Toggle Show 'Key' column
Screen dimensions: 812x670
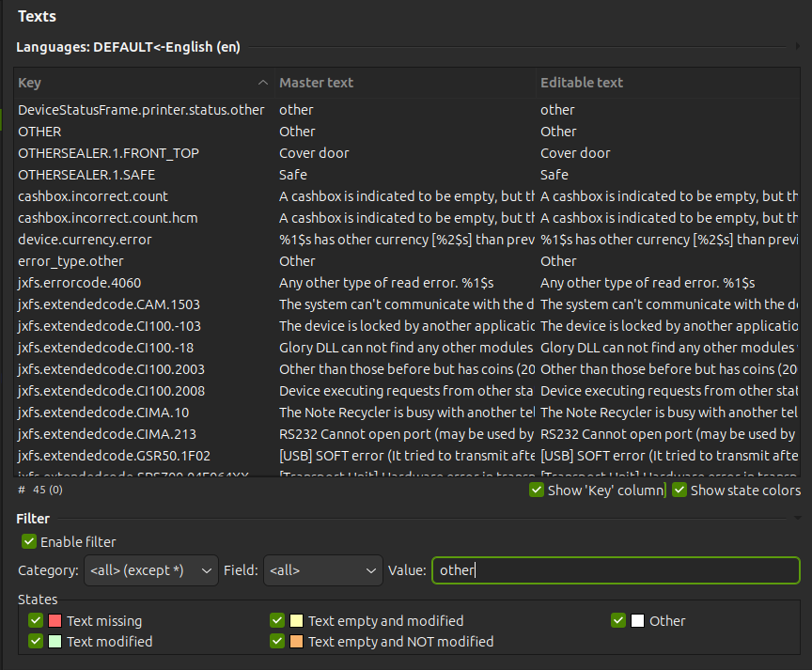pos(537,490)
